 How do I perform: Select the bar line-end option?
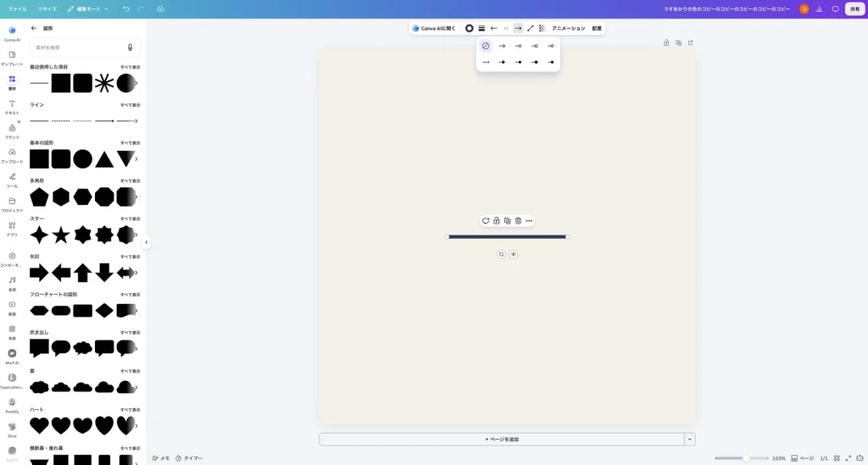(x=486, y=63)
